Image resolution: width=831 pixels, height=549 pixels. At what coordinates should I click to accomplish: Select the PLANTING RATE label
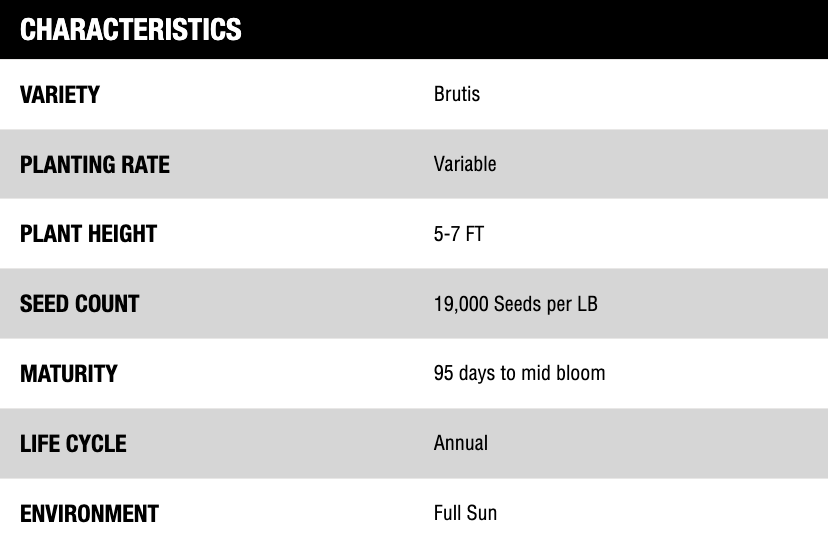point(95,164)
